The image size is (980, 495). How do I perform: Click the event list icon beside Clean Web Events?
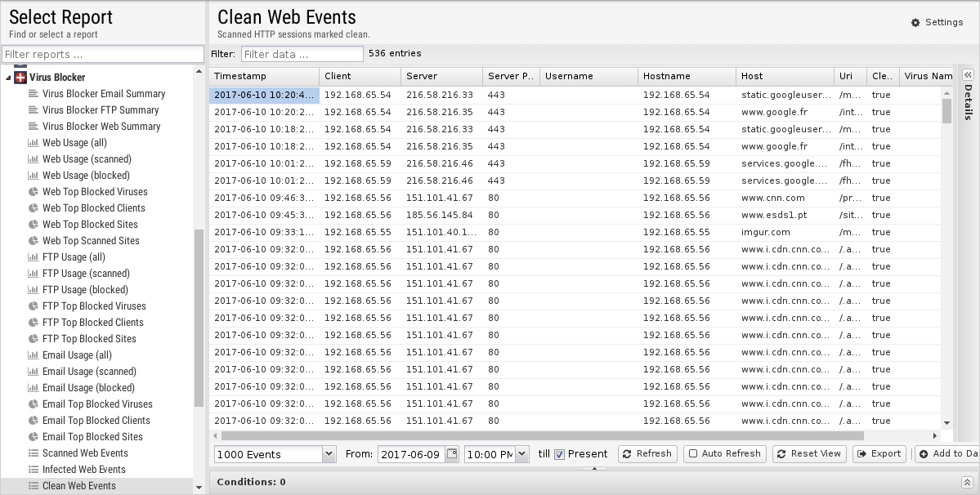34,485
